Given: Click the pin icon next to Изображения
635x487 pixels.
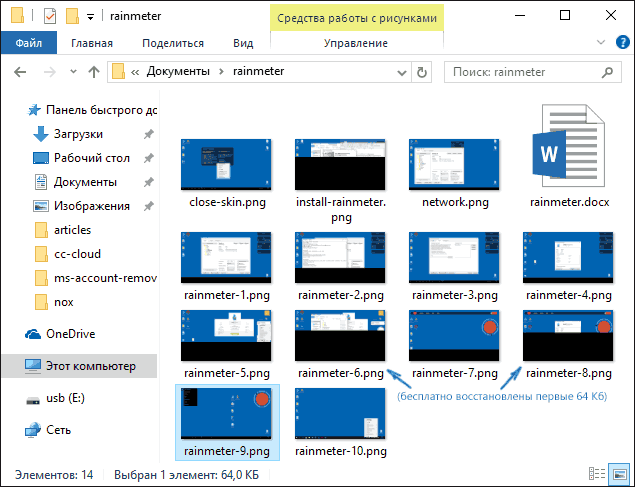Looking at the screenshot, I should click(149, 206).
